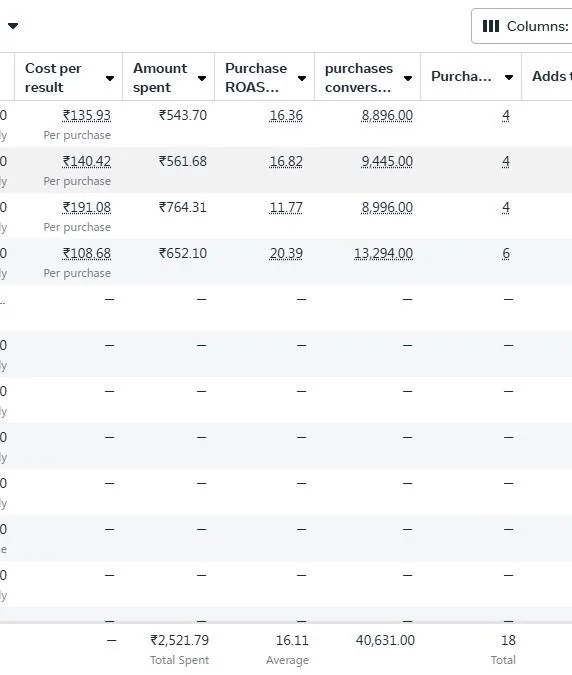Open Cost per result column dropdown arrow

point(110,78)
